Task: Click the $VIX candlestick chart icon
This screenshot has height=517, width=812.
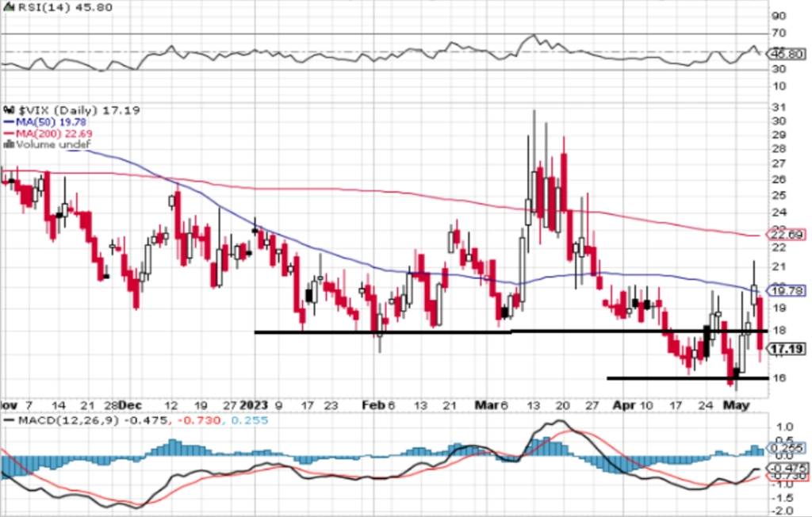Action: pos(10,110)
